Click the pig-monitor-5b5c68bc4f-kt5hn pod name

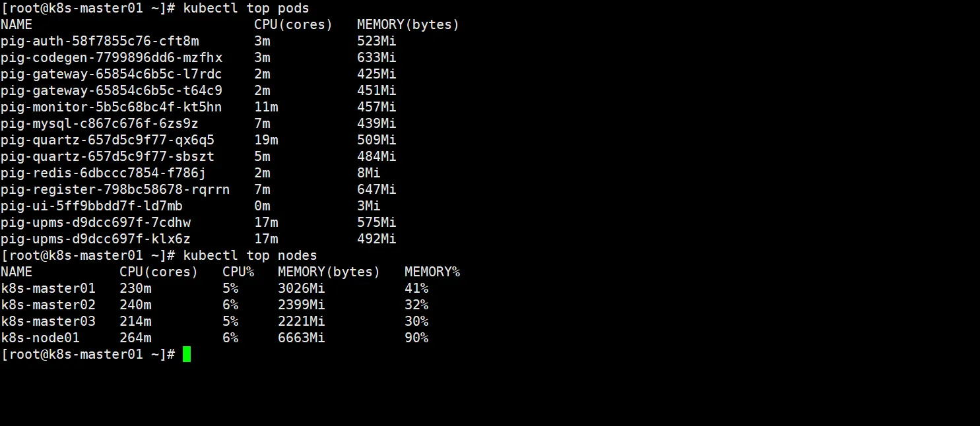(x=112, y=107)
